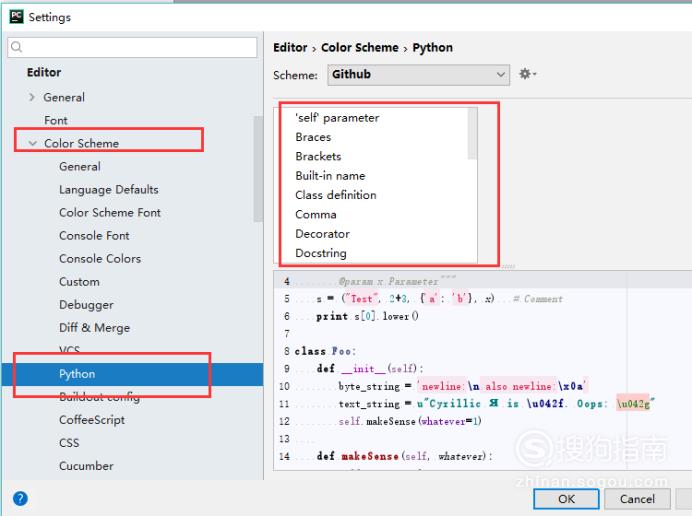Open Console Font settings
The width and height of the screenshot is (692, 516).
coord(94,236)
